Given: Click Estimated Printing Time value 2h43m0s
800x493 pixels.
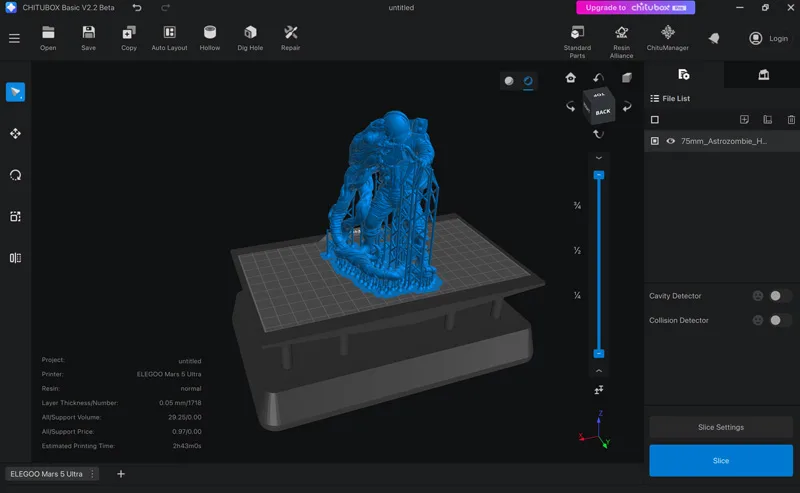Looking at the screenshot, I should [187, 446].
